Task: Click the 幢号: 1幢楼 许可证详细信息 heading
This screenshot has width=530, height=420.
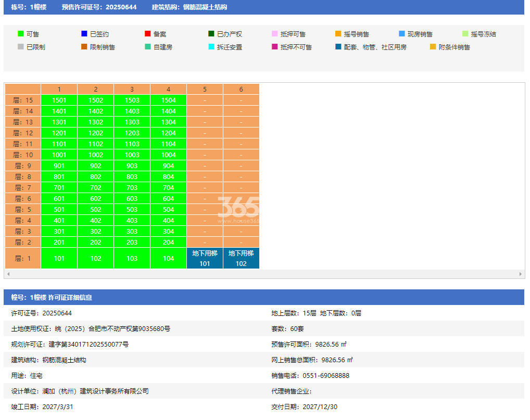Action: point(52,297)
